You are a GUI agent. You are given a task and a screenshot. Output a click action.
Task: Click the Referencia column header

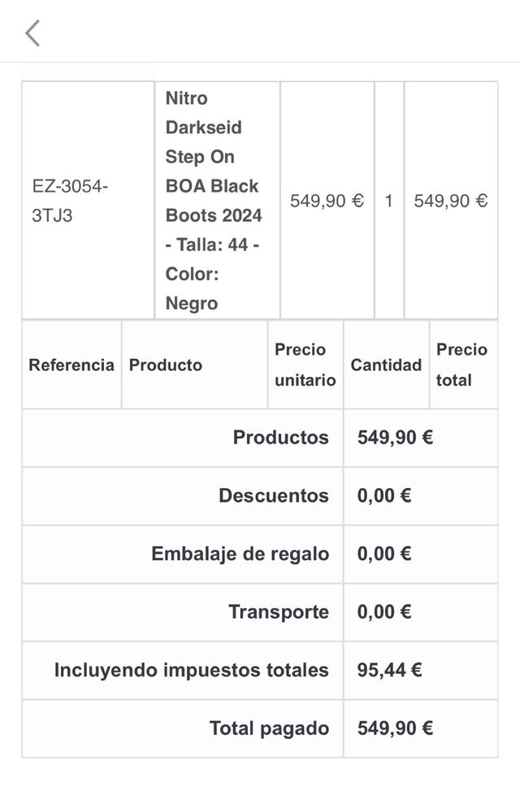(71, 365)
